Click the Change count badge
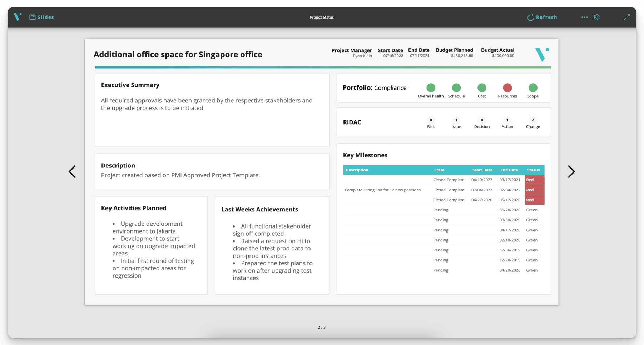 533,120
